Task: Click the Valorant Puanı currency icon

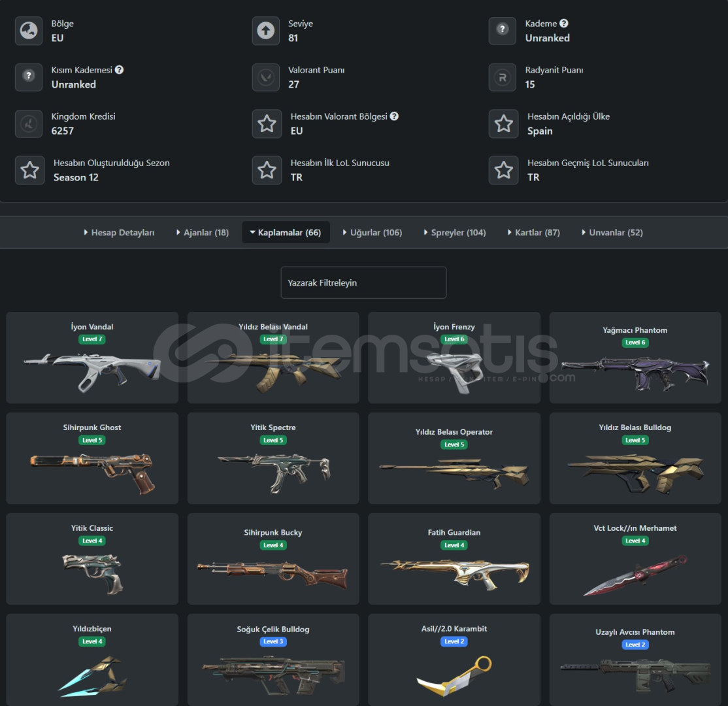Action: [x=265, y=77]
